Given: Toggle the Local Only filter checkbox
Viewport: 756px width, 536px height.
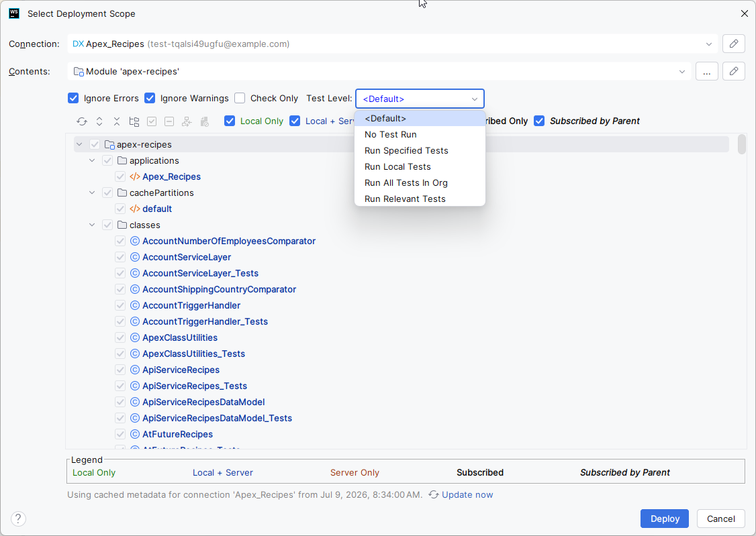Looking at the screenshot, I should [230, 121].
